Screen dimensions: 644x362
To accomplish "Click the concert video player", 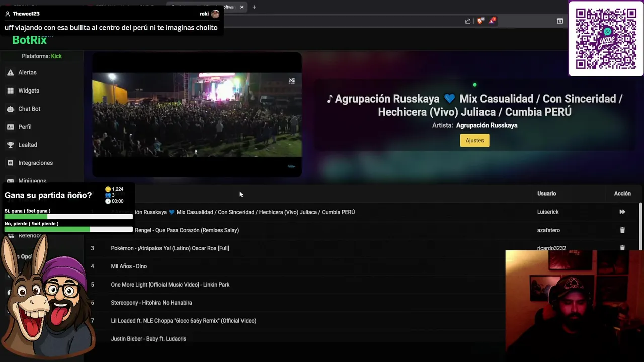I will (x=197, y=115).
